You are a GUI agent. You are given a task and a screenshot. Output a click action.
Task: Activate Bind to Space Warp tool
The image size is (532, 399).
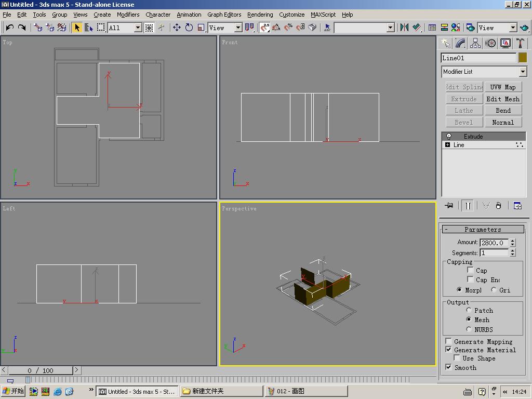coord(62,28)
